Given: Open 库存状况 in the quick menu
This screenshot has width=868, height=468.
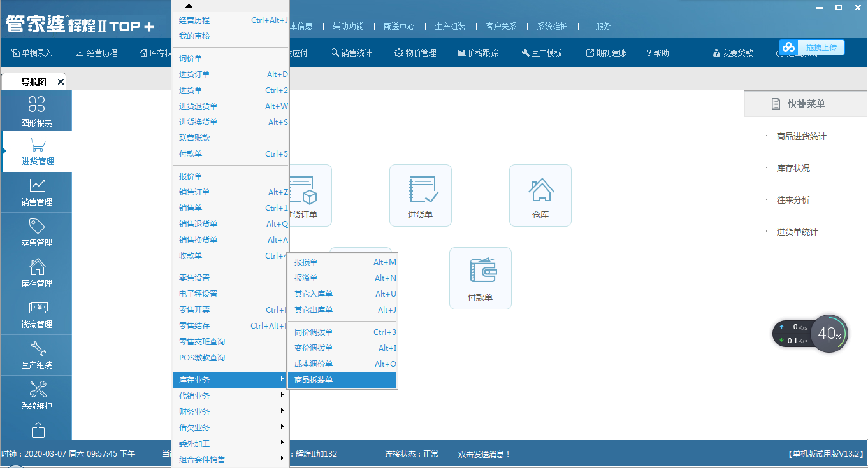Looking at the screenshot, I should tap(793, 168).
